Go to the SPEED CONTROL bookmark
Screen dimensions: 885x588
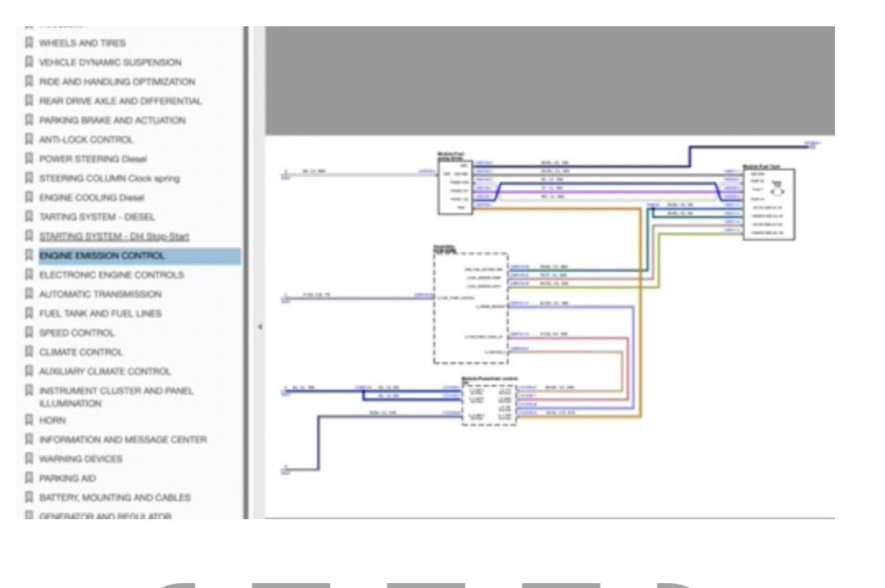click(x=76, y=333)
